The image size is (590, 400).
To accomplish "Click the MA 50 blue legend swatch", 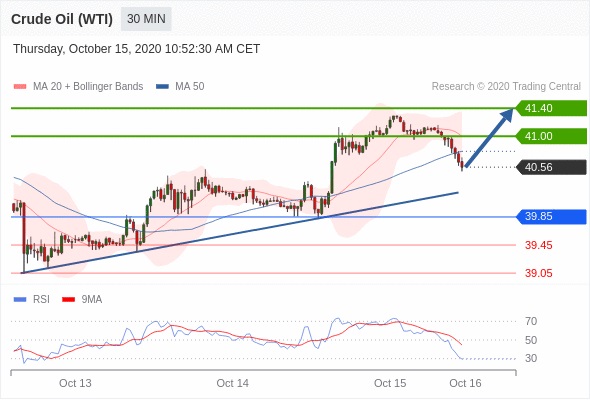I will point(162,87).
